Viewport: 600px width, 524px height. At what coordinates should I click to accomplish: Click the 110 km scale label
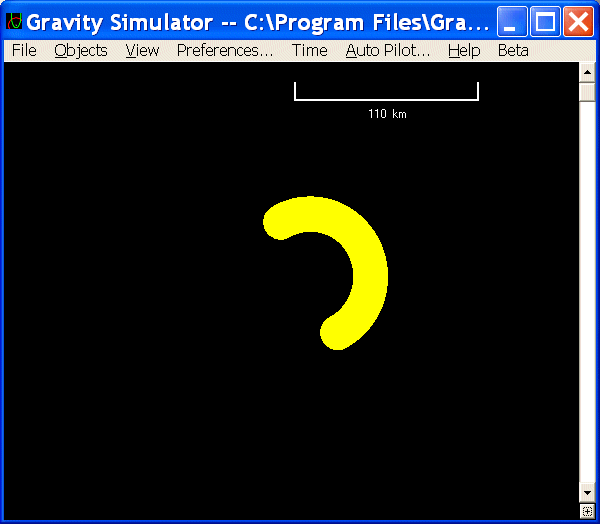click(387, 114)
